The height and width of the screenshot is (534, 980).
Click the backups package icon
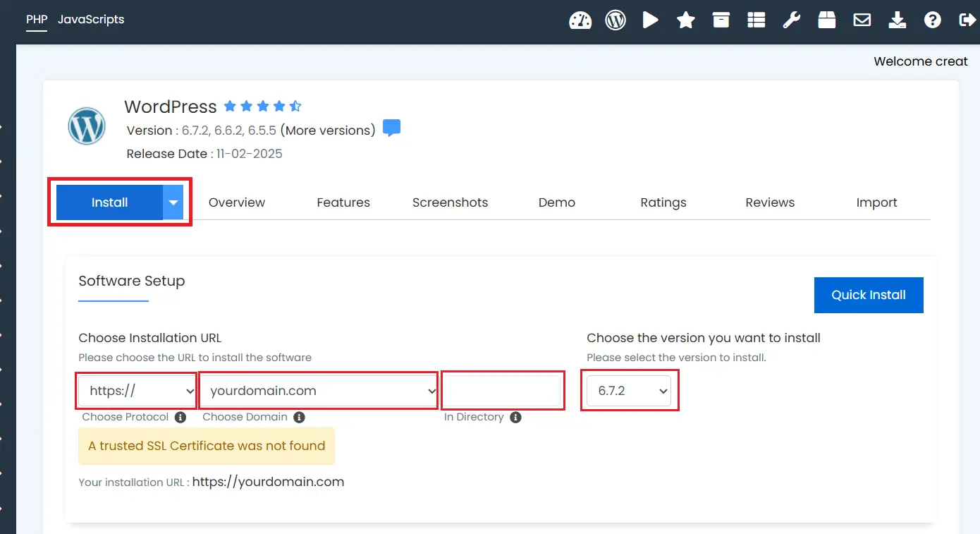click(826, 20)
